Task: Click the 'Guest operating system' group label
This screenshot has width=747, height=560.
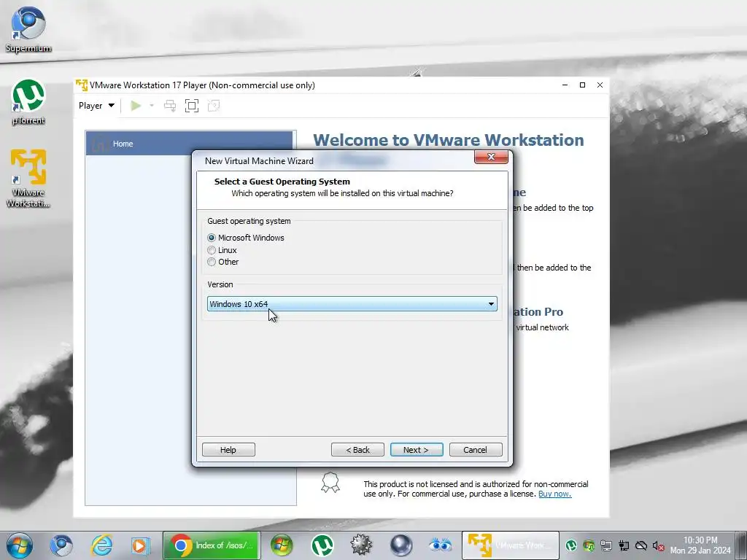Action: point(249,221)
